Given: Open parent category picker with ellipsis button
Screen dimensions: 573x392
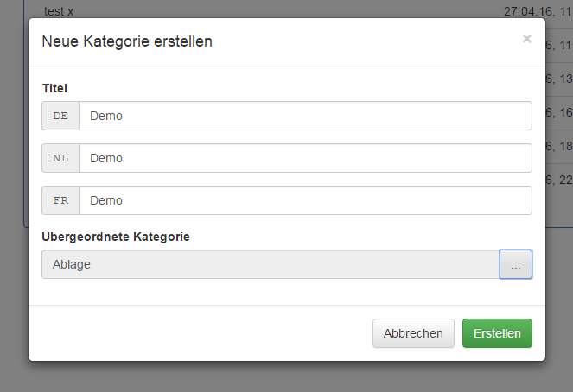Looking at the screenshot, I should [x=516, y=264].
